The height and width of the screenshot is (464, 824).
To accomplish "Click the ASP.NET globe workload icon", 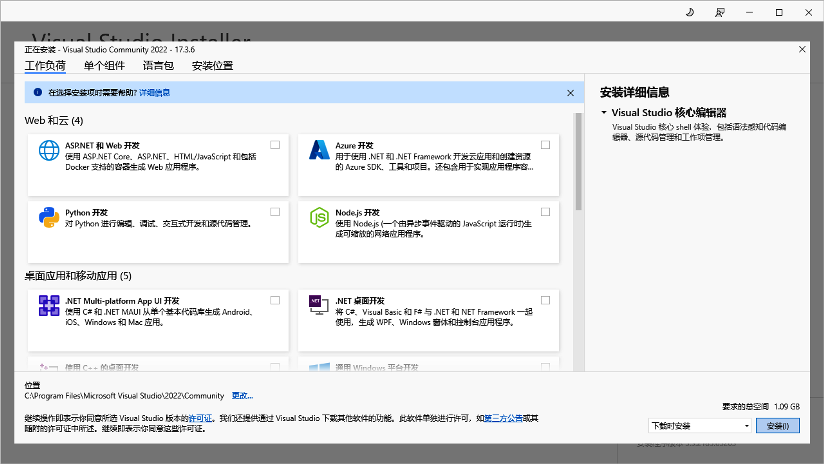I will tap(49, 150).
